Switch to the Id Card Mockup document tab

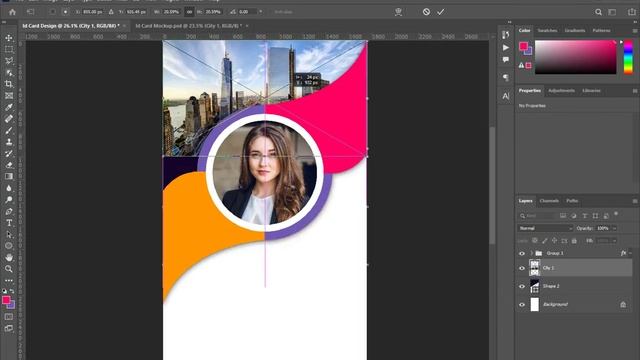click(188, 26)
